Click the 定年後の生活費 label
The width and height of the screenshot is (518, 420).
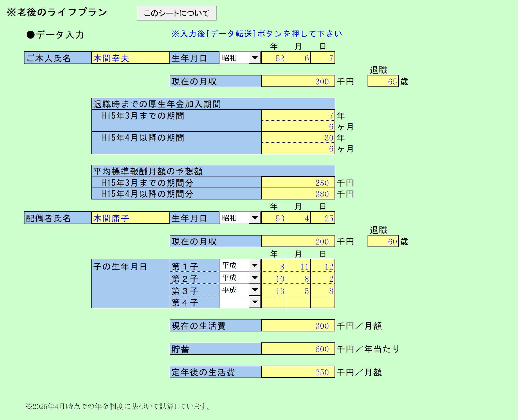click(216, 372)
